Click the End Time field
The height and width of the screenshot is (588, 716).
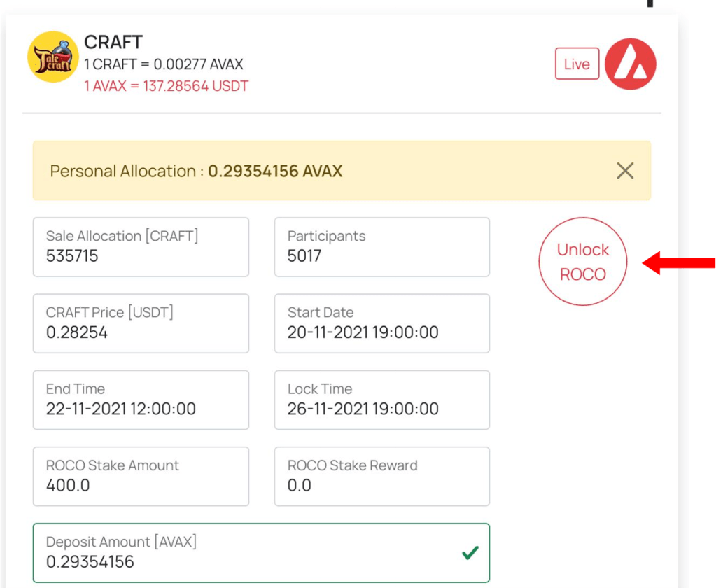click(141, 400)
